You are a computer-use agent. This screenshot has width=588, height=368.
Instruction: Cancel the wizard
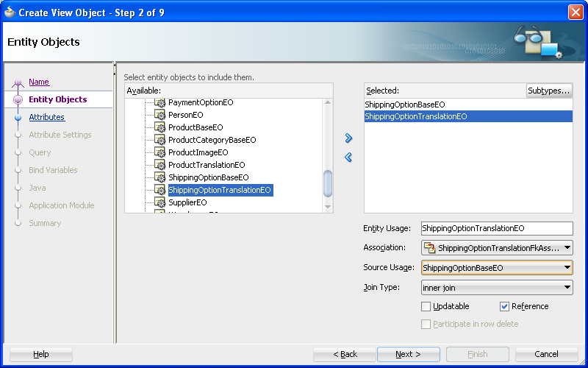[546, 354]
